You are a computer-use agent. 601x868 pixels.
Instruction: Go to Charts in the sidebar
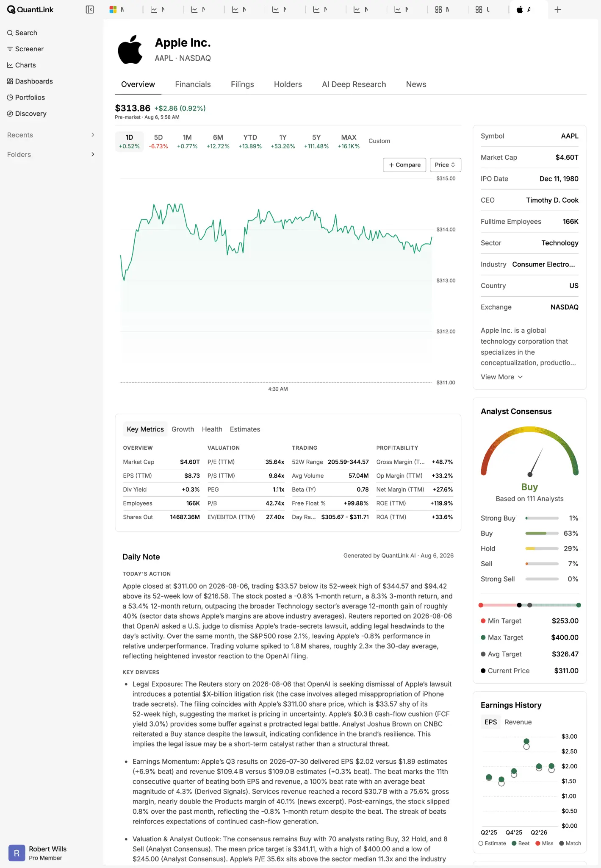22,65
